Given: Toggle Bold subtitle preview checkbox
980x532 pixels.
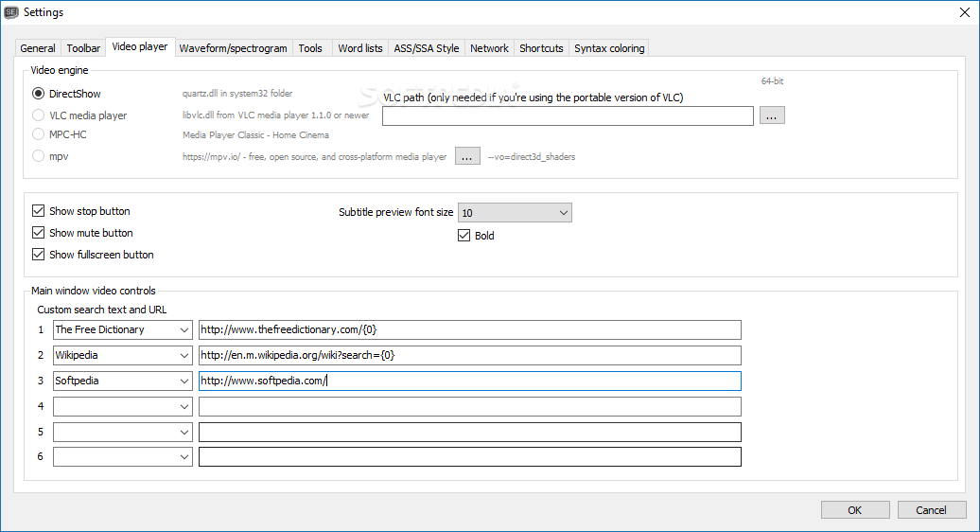Looking at the screenshot, I should point(464,236).
